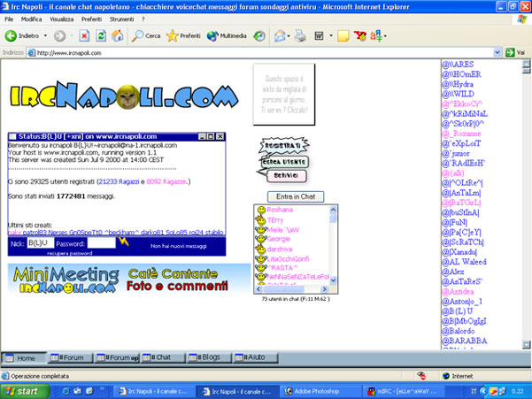Open the ? help menu
The width and height of the screenshot is (532, 399).
[143, 19]
